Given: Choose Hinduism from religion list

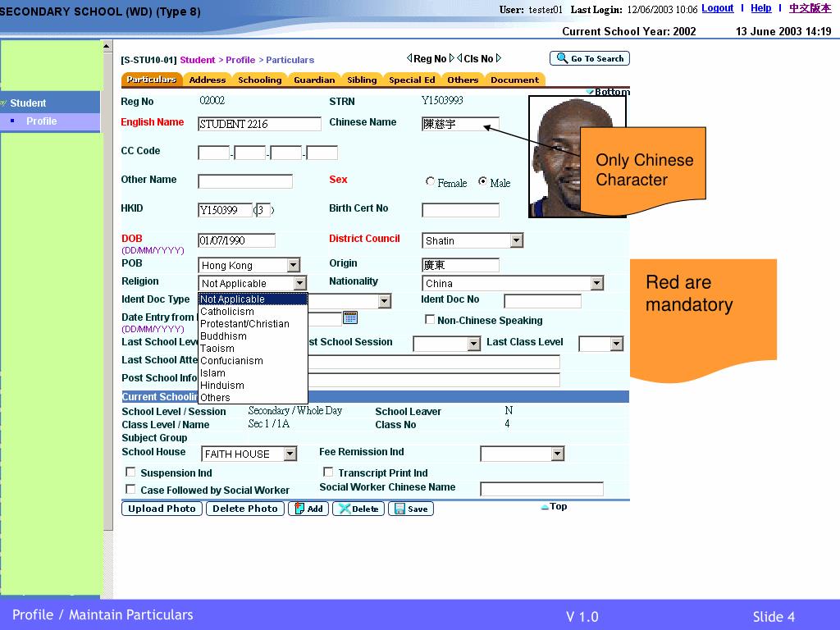Looking at the screenshot, I should [253, 386].
